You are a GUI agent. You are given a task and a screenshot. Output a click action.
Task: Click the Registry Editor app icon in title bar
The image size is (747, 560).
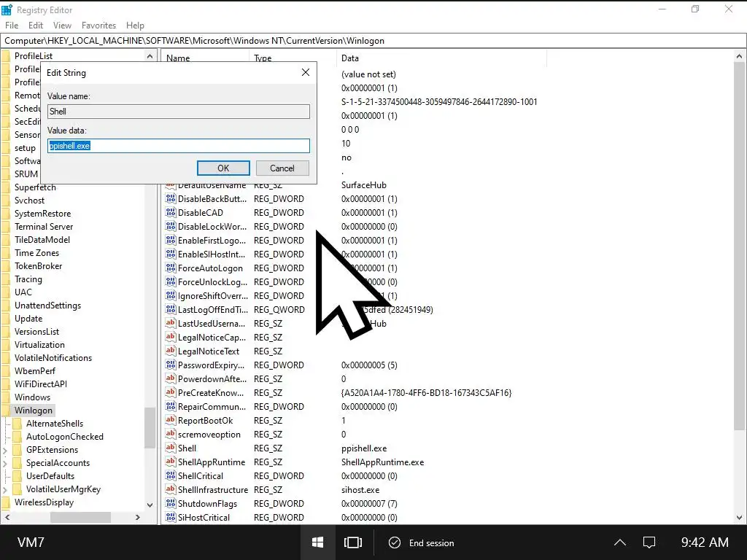(x=7, y=9)
